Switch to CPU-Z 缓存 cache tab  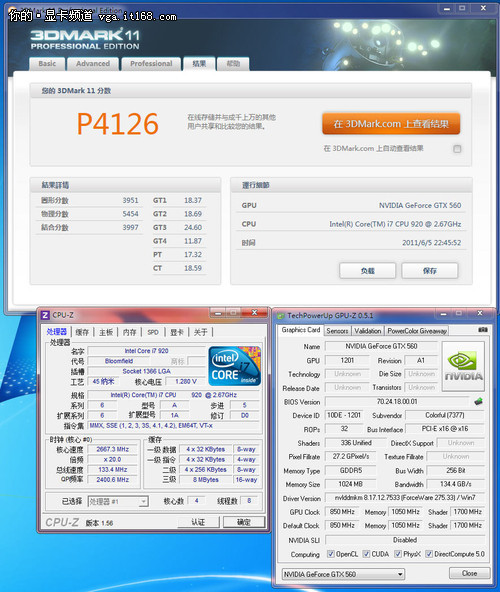tap(82, 332)
